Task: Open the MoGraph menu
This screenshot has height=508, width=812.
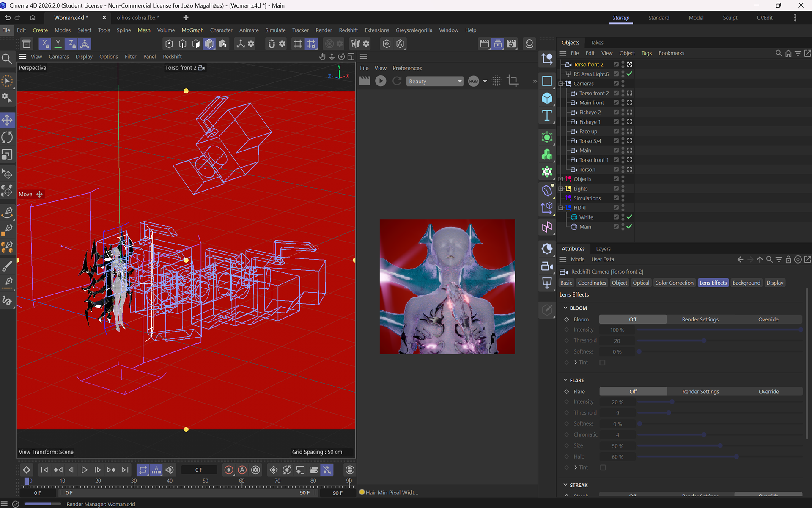Action: (x=192, y=30)
